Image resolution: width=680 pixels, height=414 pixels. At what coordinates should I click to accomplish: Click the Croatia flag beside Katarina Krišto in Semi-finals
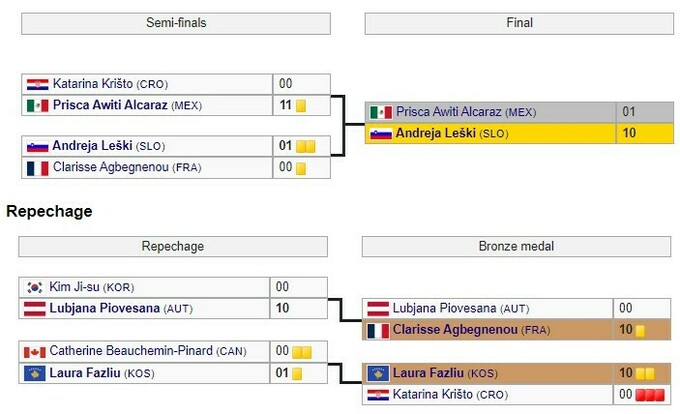click(x=37, y=84)
